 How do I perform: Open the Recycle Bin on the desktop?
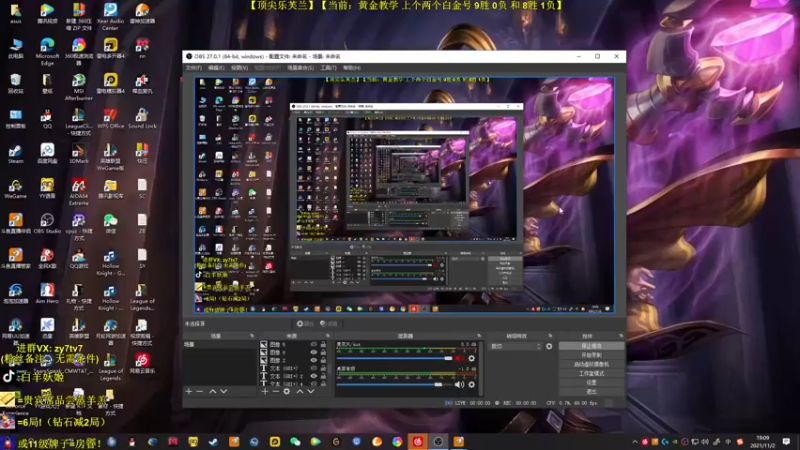click(x=15, y=84)
